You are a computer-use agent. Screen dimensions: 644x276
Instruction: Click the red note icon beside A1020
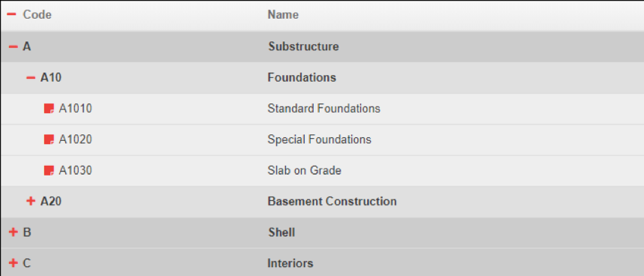tap(49, 139)
